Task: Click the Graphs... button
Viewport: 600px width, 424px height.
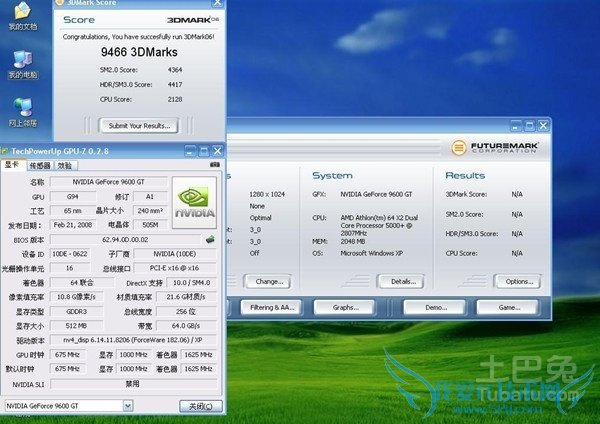Action: click(x=345, y=307)
